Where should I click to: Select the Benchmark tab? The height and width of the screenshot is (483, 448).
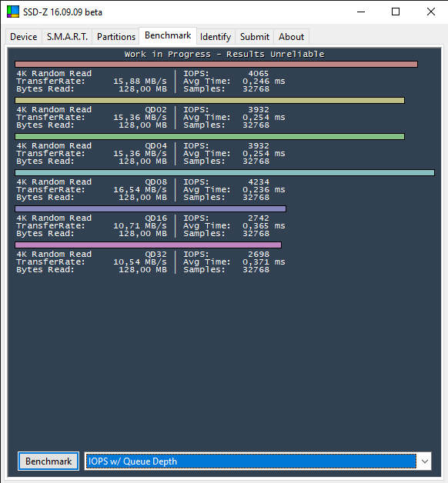[x=168, y=35]
